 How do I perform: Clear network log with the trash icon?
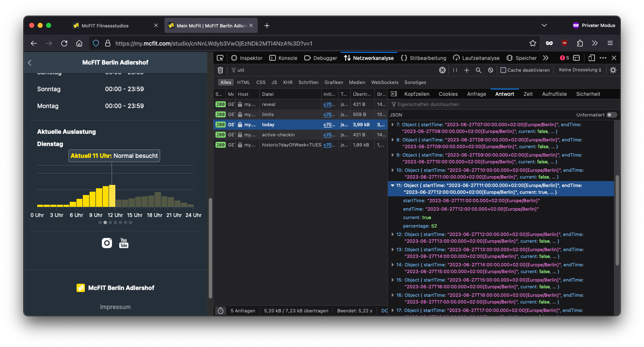220,70
